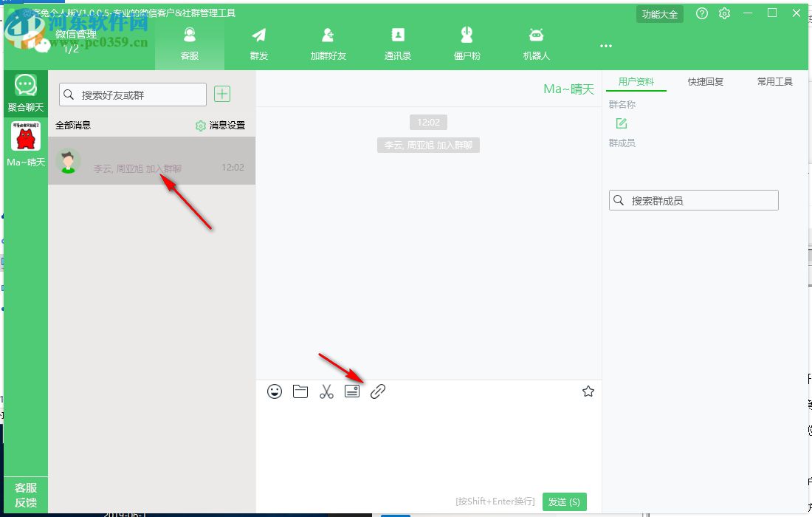
Task: Open the 加群好友 tab
Action: tap(328, 44)
